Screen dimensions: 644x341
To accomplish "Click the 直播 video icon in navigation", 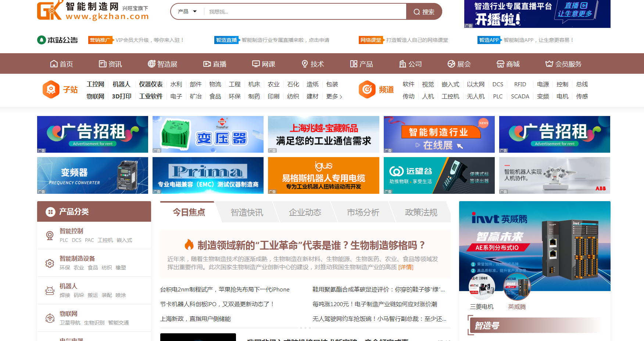I will pyautogui.click(x=207, y=64).
